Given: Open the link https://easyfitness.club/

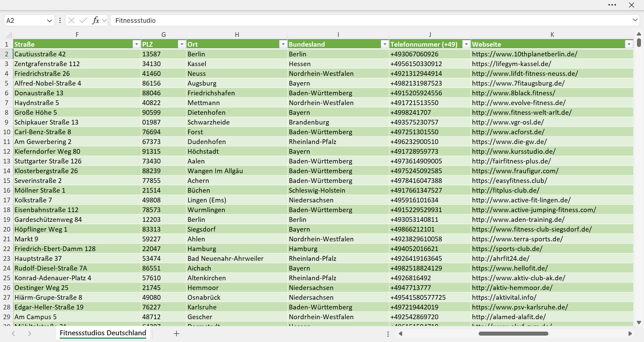Looking at the screenshot, I should [x=509, y=181].
